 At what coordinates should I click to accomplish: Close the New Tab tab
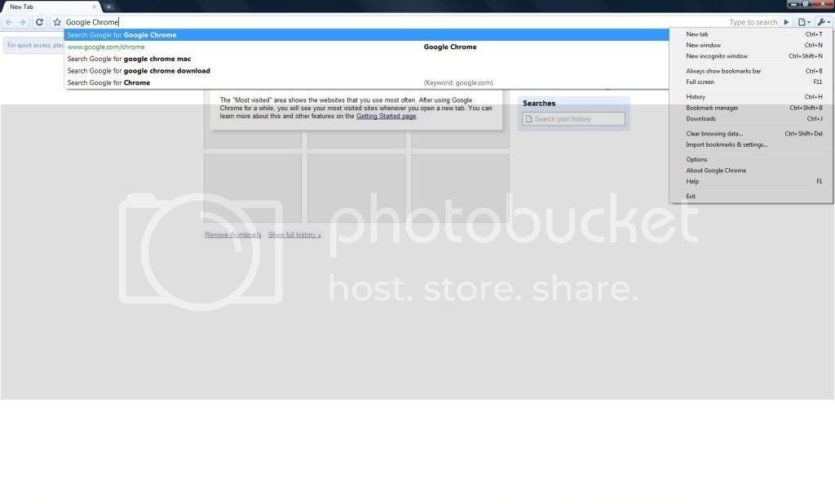94,7
